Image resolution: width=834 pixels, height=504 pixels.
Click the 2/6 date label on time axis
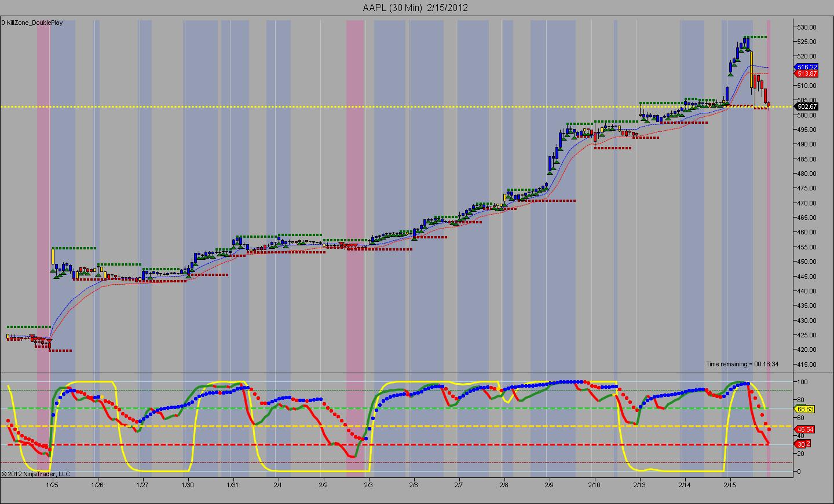tap(414, 485)
